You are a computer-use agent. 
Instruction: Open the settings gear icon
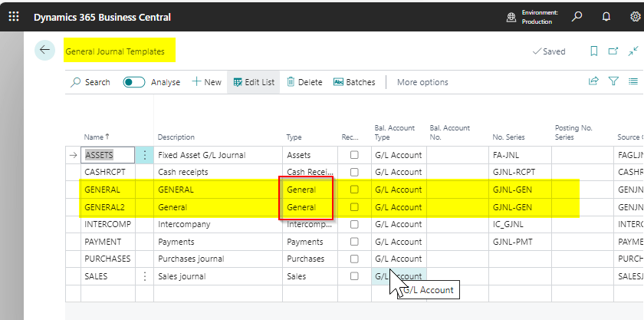point(634,16)
